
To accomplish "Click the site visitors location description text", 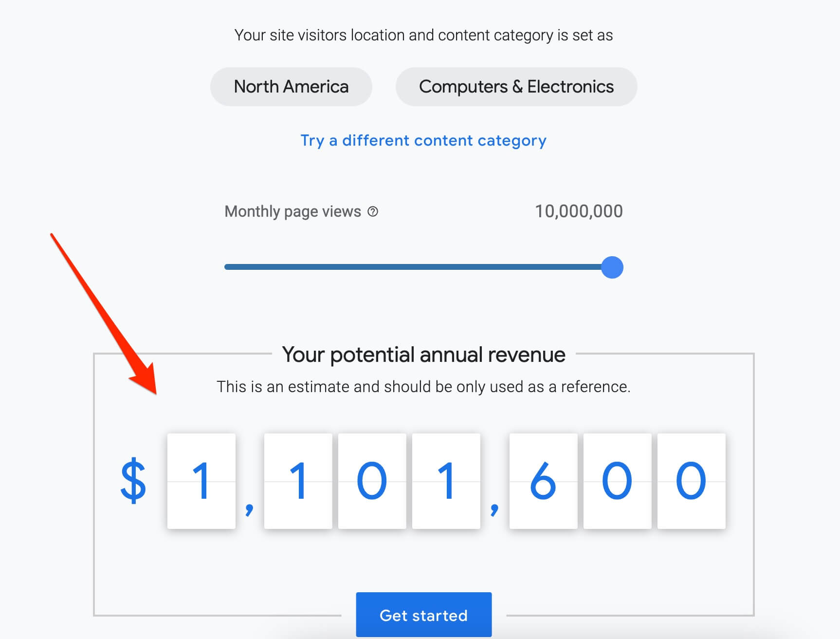I will click(423, 35).
